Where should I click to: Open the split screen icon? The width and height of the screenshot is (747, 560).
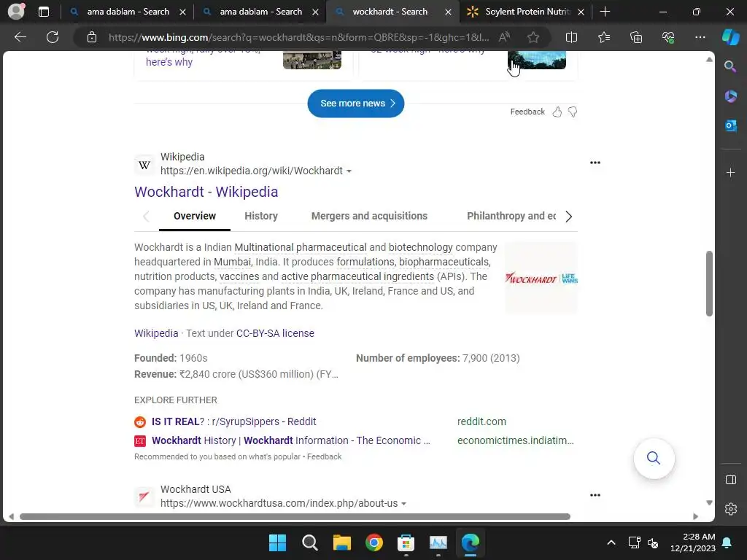coord(571,37)
